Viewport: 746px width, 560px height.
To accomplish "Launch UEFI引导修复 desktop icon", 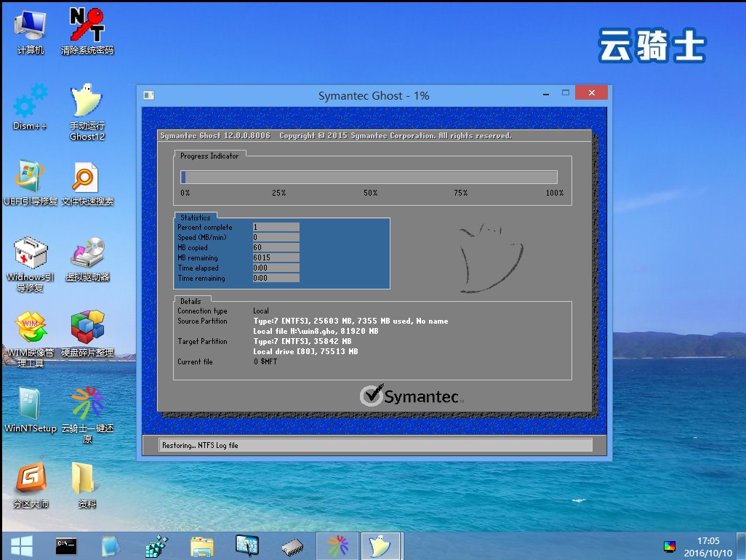I will (31, 183).
